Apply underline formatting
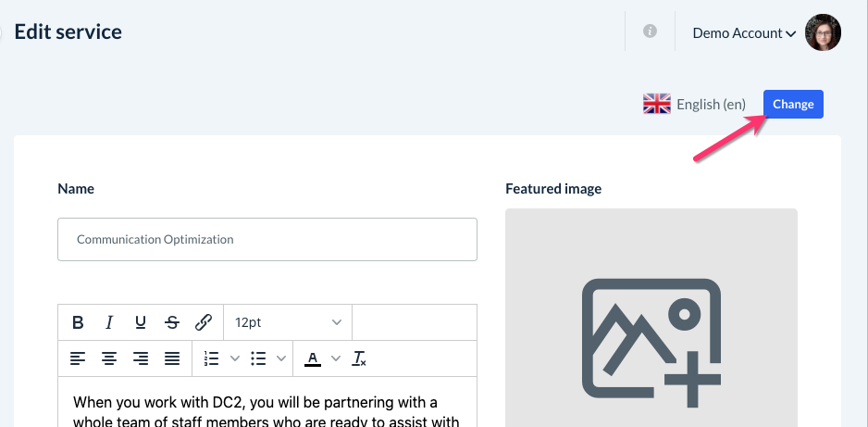868x427 pixels. 141,322
